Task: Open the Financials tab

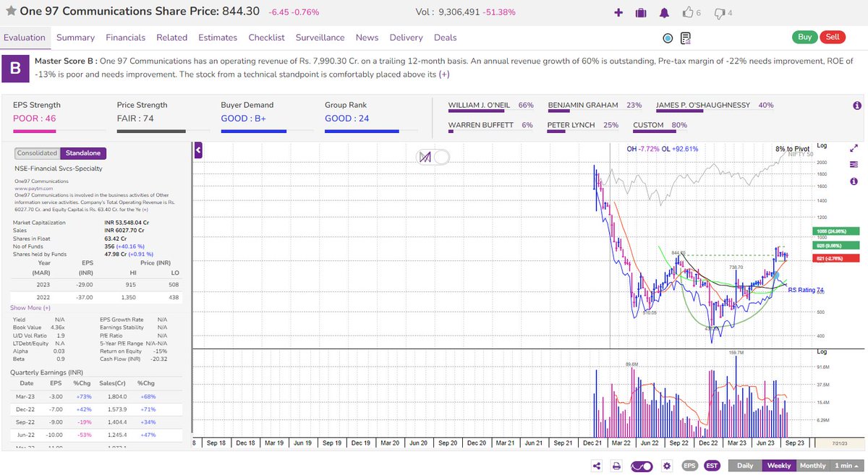Action: point(125,37)
